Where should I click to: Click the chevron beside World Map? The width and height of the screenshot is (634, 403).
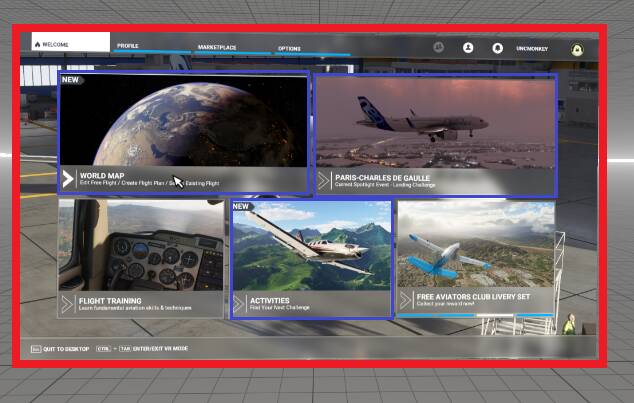(x=68, y=179)
